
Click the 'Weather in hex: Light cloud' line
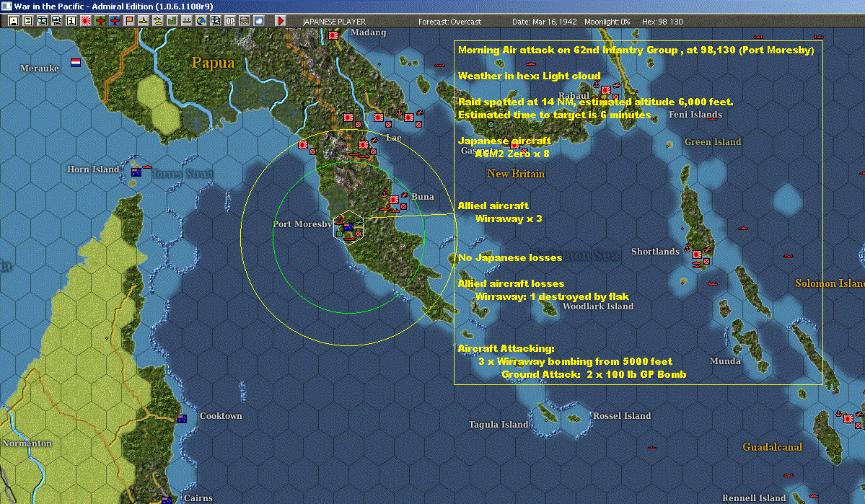[529, 76]
